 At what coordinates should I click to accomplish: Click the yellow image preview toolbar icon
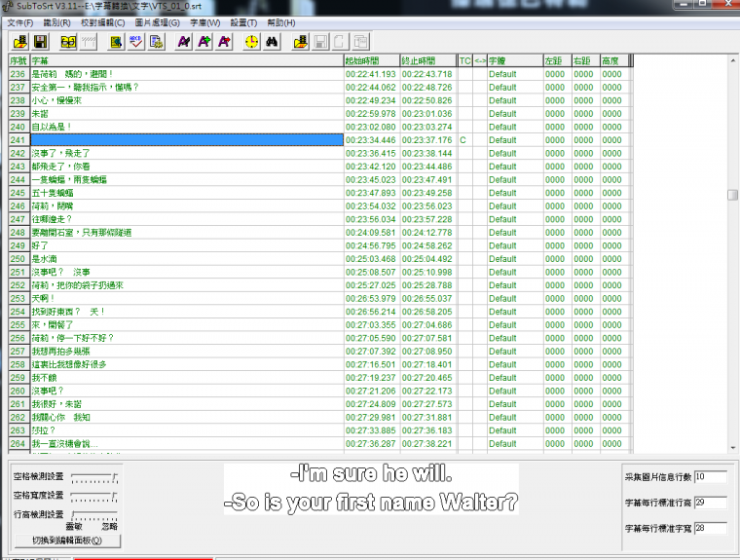116,42
